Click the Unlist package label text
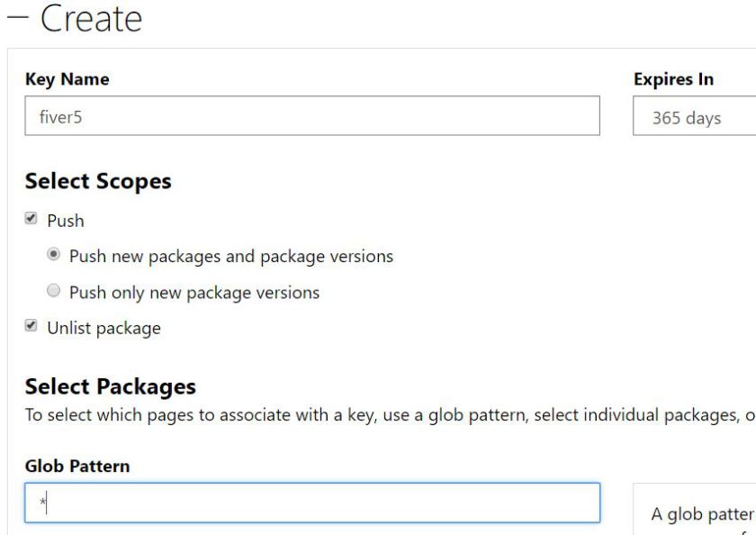756x535 pixels. tap(104, 329)
